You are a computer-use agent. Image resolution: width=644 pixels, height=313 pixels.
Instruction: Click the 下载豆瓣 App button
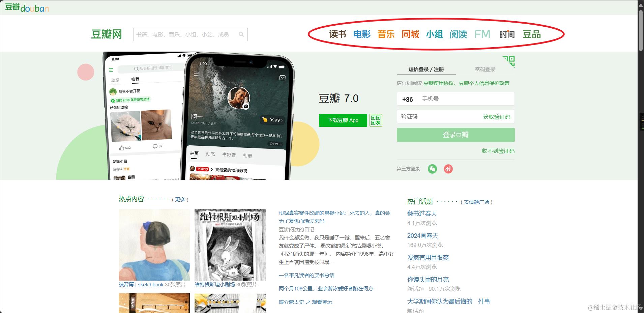click(343, 120)
